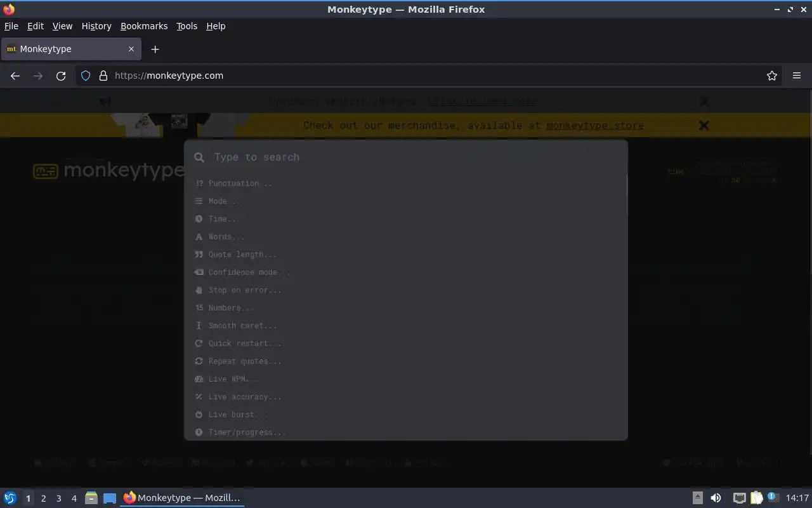Switch to workspace 3
The image size is (812, 508).
[58, 498]
